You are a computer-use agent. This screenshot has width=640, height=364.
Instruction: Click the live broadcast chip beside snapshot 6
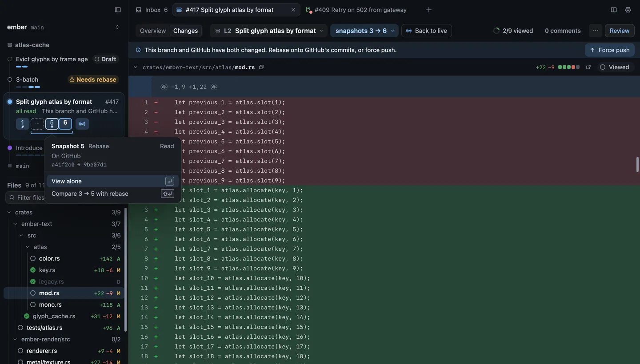(82, 124)
